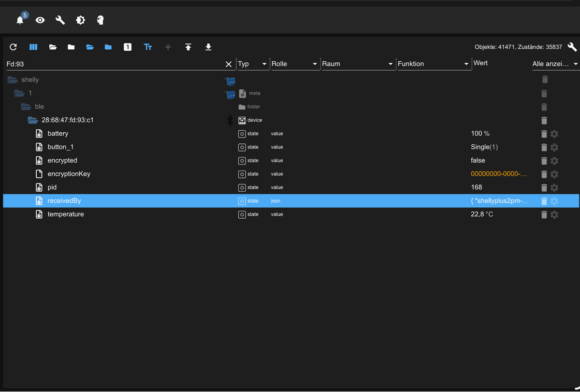Click the orange '00000000-0000-…' key value
This screenshot has height=392, width=580.
click(x=499, y=174)
